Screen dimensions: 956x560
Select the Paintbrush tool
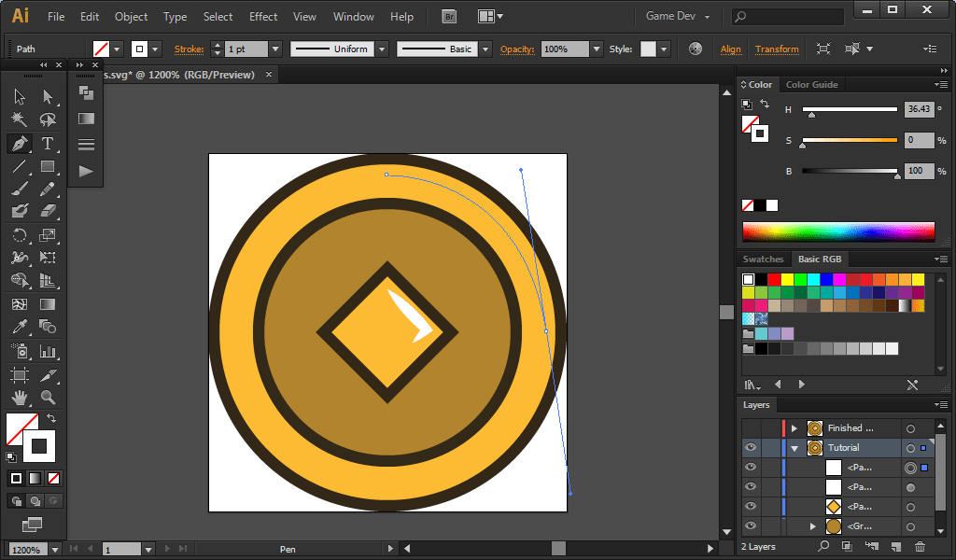[x=19, y=189]
